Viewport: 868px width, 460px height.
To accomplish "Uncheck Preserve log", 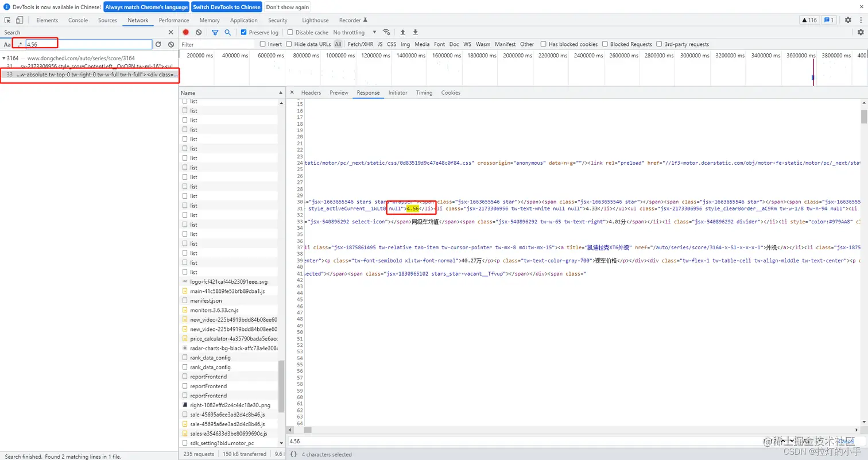I will pyautogui.click(x=244, y=33).
